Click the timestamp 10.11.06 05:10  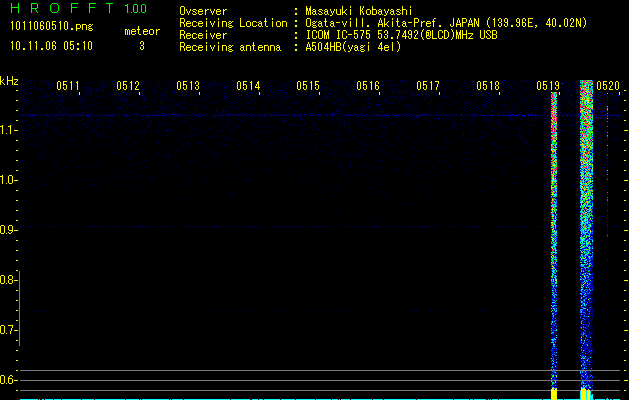coord(51,46)
